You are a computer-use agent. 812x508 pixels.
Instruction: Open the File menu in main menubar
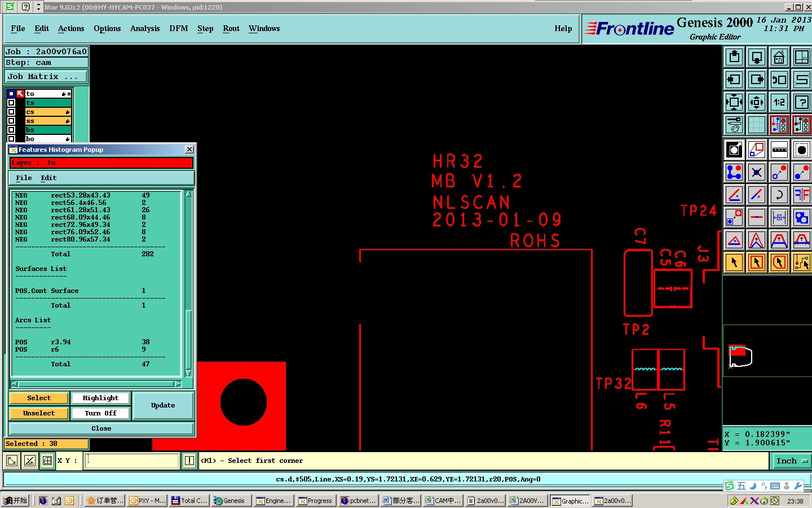[x=18, y=28]
